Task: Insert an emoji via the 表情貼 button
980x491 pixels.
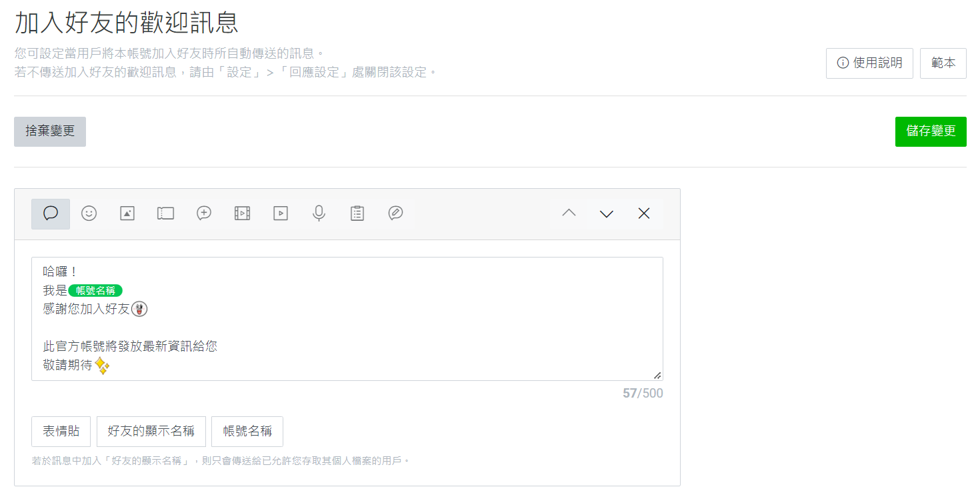Action: pos(61,431)
